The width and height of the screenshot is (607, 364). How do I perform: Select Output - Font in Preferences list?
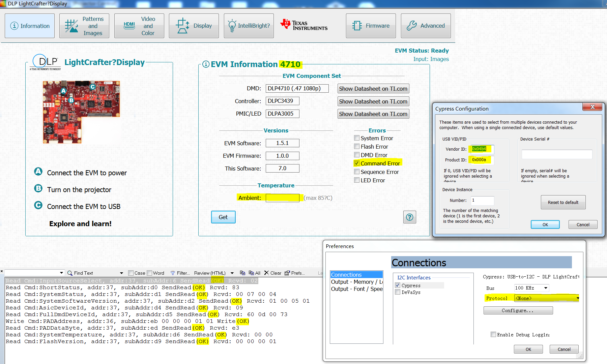[x=356, y=289]
